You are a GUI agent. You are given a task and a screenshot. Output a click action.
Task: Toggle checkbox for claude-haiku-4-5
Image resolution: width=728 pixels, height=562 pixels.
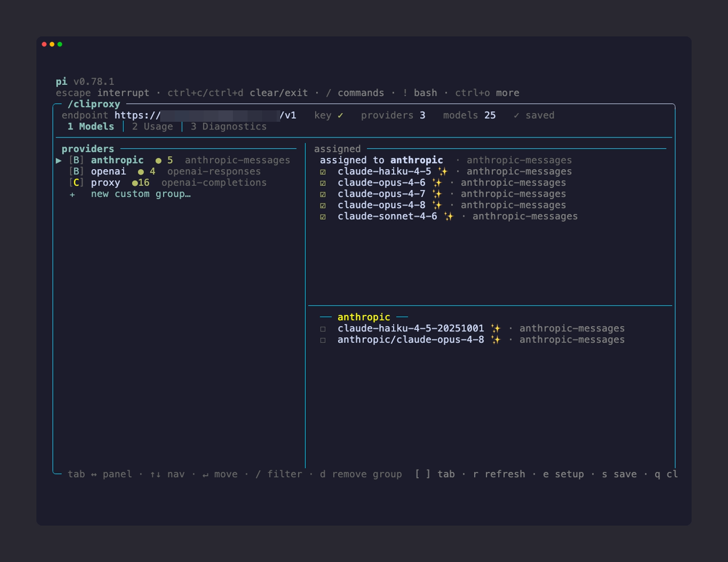click(323, 172)
